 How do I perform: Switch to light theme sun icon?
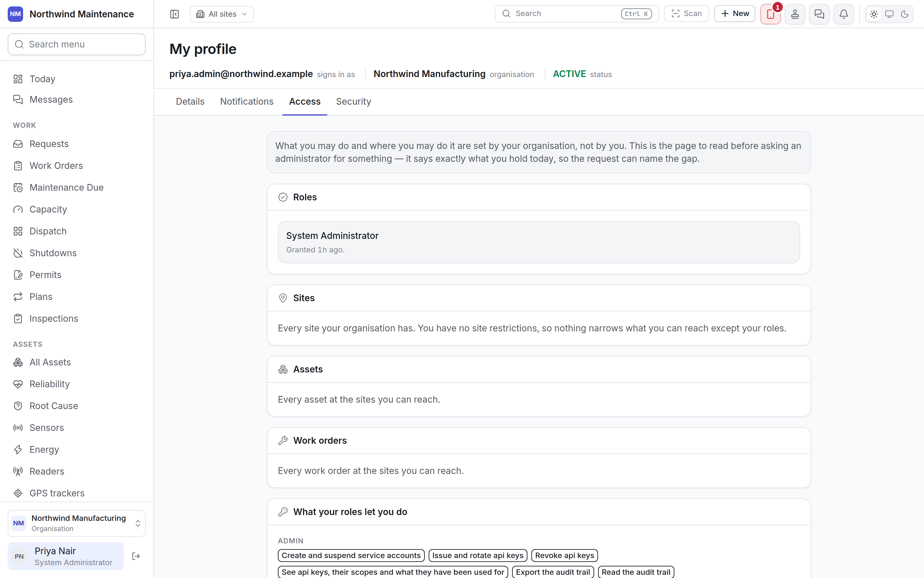pos(874,14)
